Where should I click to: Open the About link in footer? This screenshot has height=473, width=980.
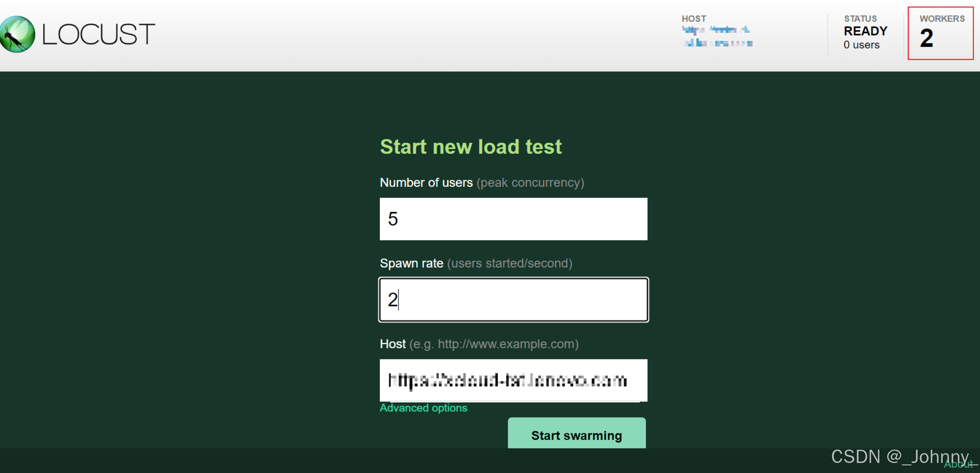pos(959,465)
